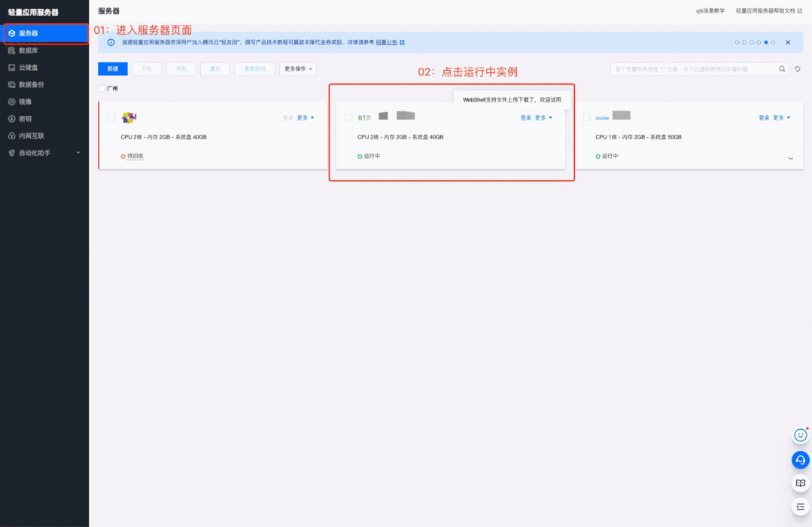Click the docker logo on the third card
This screenshot has height=527, width=812.
pyautogui.click(x=602, y=118)
